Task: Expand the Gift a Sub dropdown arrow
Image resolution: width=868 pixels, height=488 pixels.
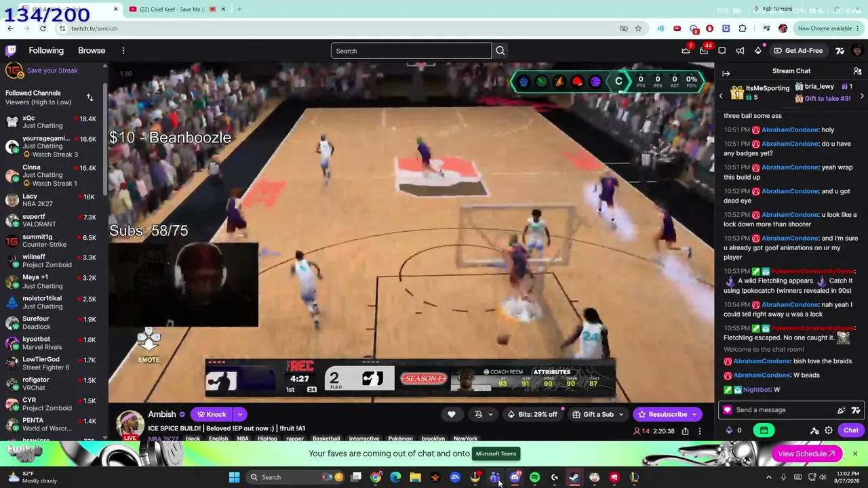Action: coord(620,414)
